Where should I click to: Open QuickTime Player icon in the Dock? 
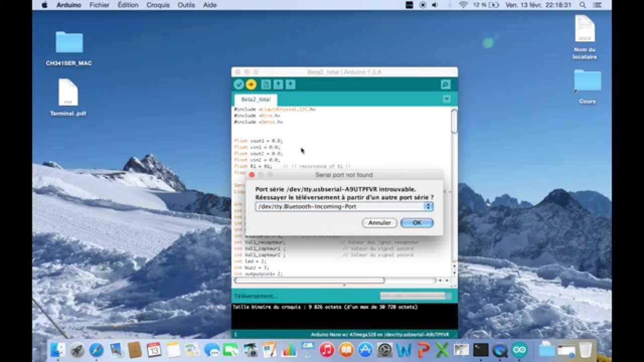tap(500, 349)
